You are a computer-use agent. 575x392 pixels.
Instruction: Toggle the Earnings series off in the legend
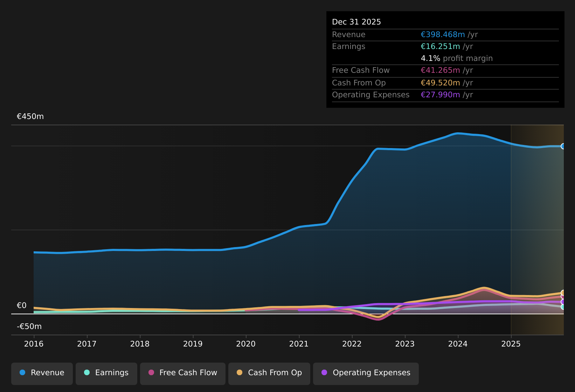(106, 373)
